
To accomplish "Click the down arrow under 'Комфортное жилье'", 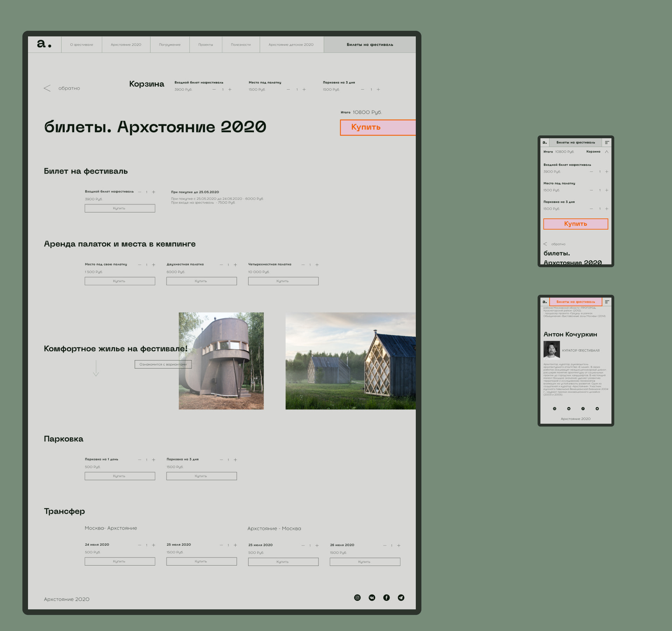I will click(x=96, y=368).
